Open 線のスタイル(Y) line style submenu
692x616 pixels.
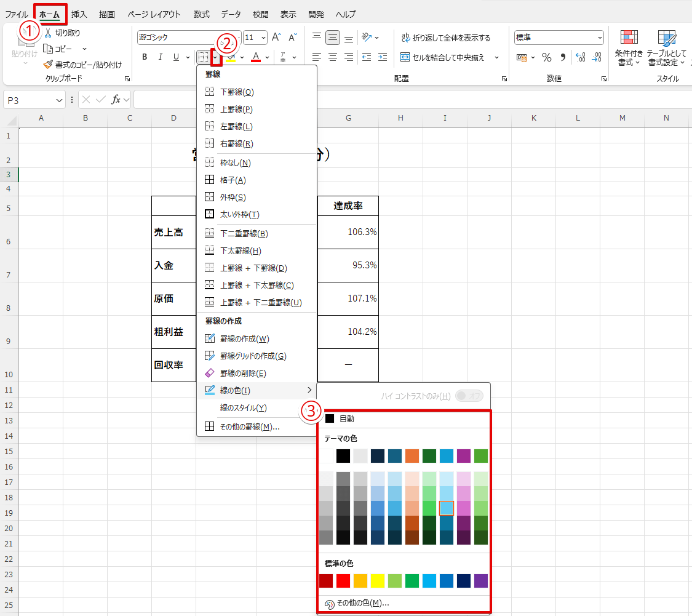(x=257, y=407)
